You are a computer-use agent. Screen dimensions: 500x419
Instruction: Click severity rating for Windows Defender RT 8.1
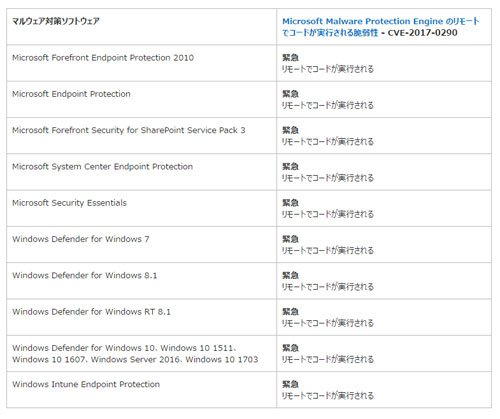pos(290,312)
